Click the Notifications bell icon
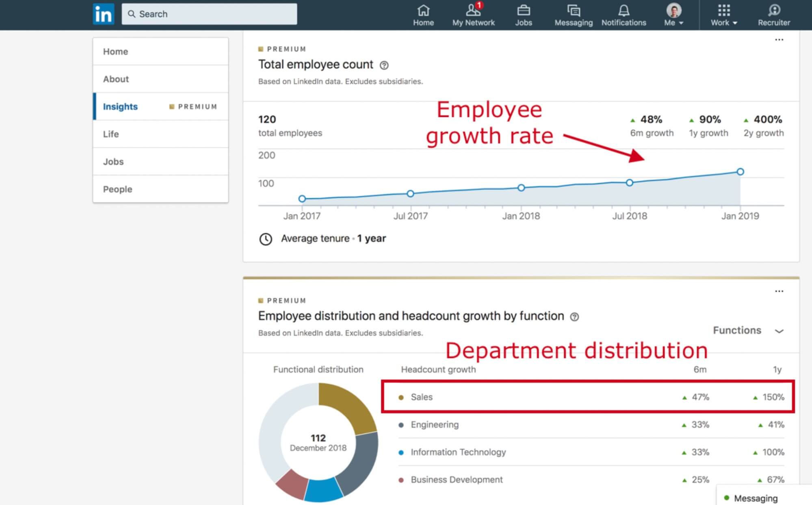The height and width of the screenshot is (505, 812). click(624, 10)
